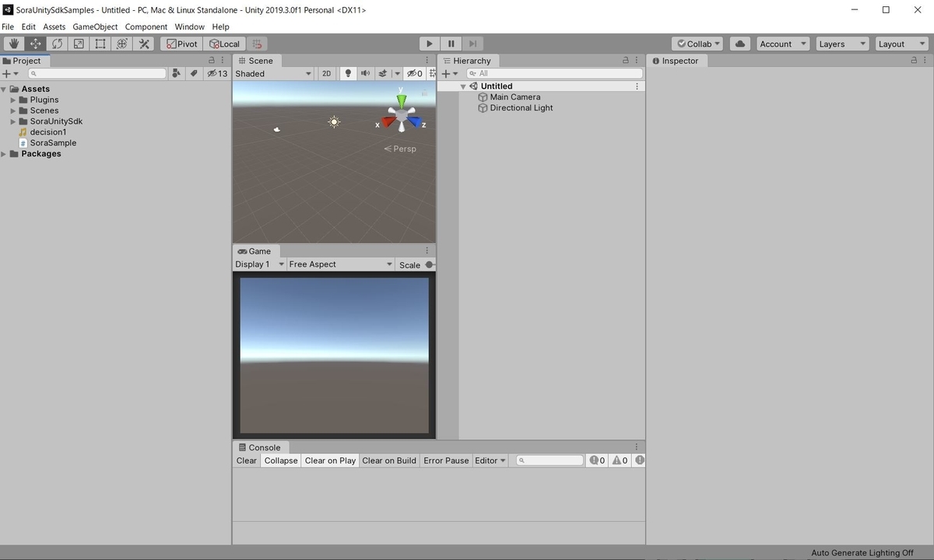The width and height of the screenshot is (934, 560).
Task: Select the sun light gizmo in Scene
Action: click(334, 121)
